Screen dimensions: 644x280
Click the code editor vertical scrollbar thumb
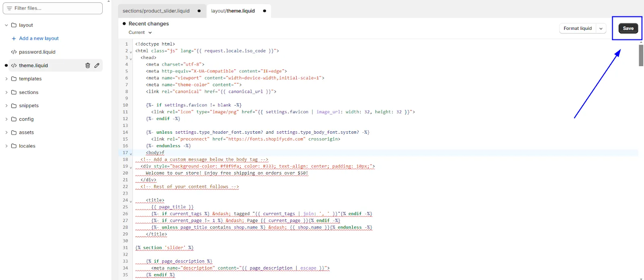[641, 55]
